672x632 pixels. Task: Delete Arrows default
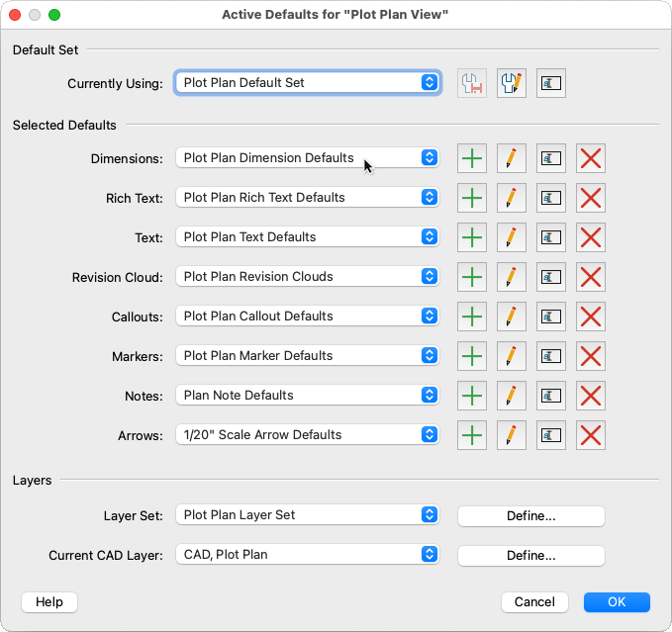click(591, 435)
